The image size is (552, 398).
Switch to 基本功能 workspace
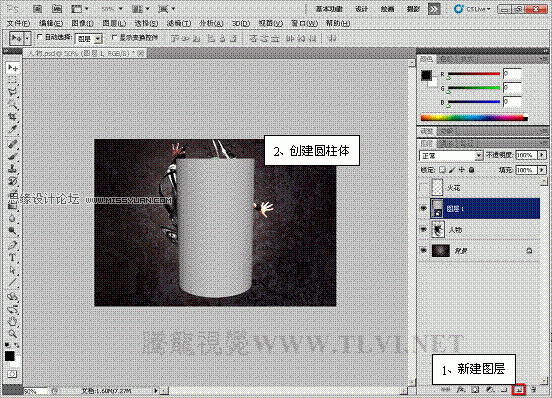click(329, 9)
